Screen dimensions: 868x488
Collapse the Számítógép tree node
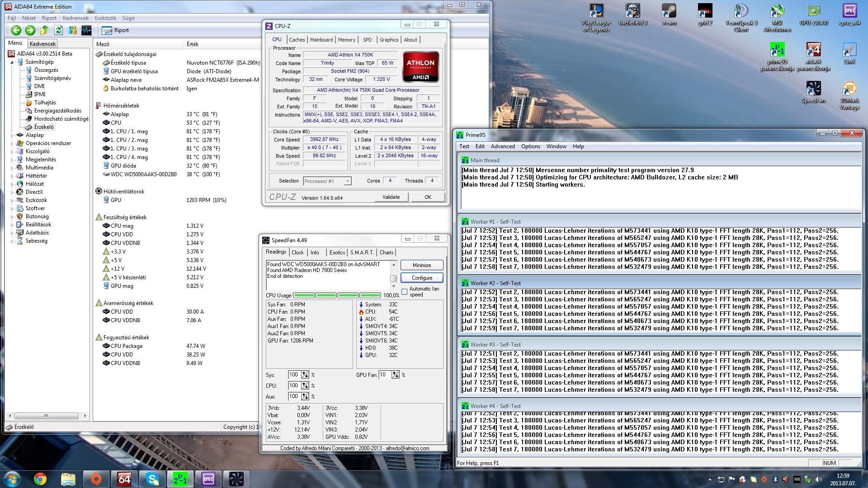[12, 62]
